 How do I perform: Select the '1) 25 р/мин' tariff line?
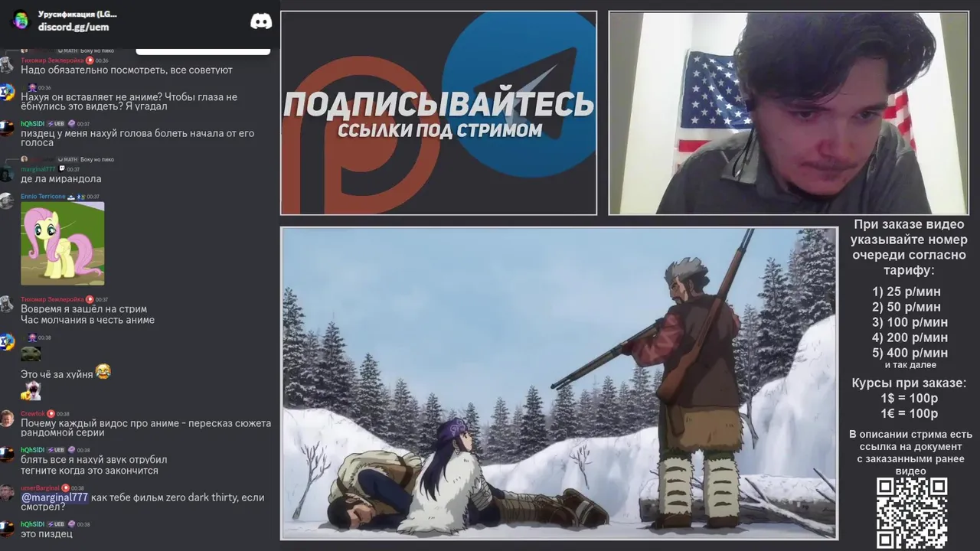coord(906,292)
